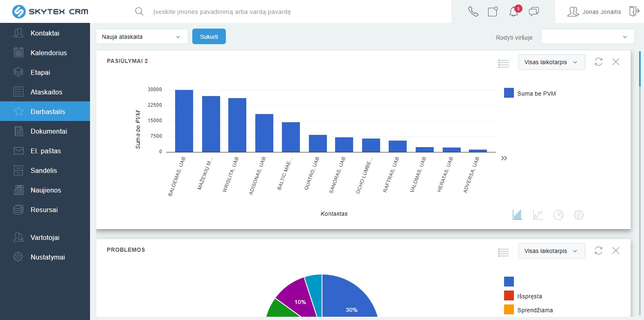This screenshot has height=320, width=644.
Task: Open Vartotojai section
Action: pos(45,237)
